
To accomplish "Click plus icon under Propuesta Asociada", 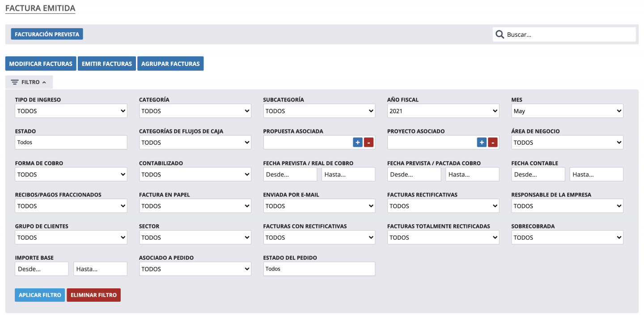I will pyautogui.click(x=357, y=143).
